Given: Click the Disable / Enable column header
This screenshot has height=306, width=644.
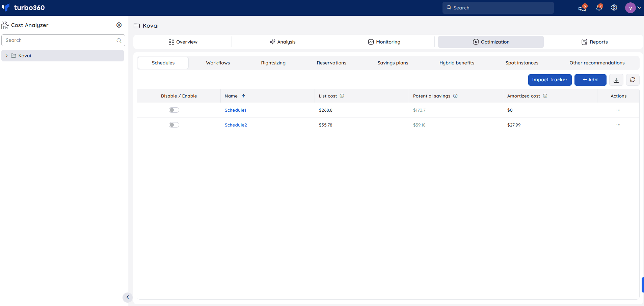Looking at the screenshot, I should (x=179, y=96).
